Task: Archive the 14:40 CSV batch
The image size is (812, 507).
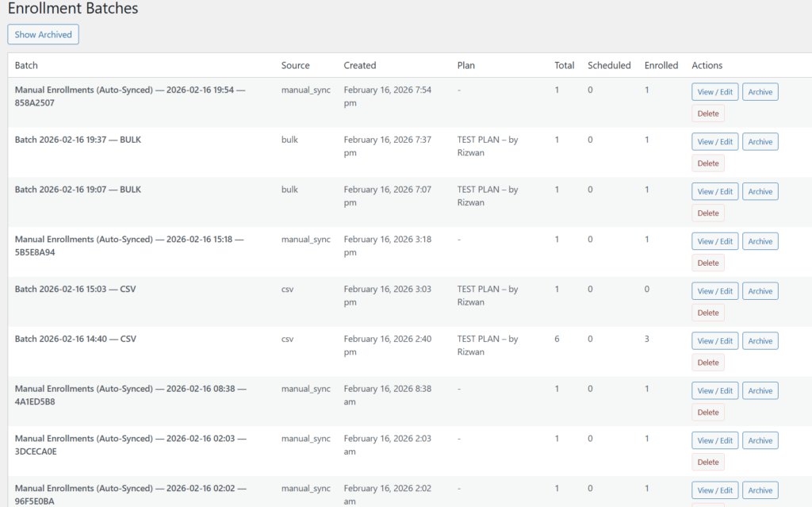Action: [x=760, y=341]
